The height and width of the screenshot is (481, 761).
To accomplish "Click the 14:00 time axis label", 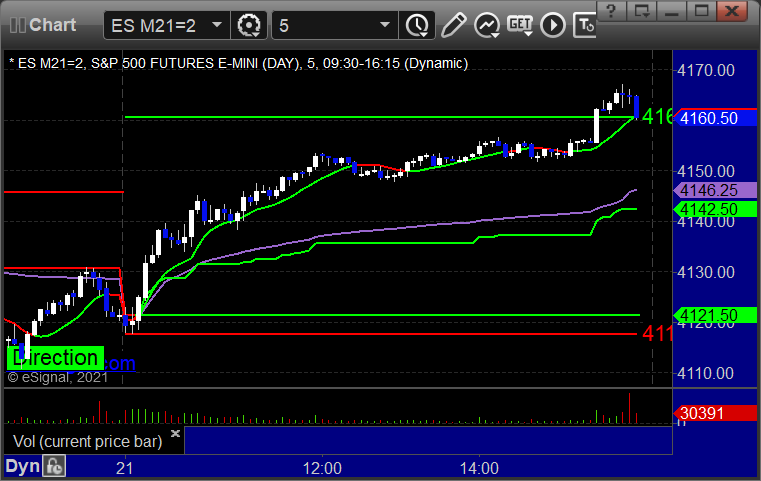I will coord(479,468).
